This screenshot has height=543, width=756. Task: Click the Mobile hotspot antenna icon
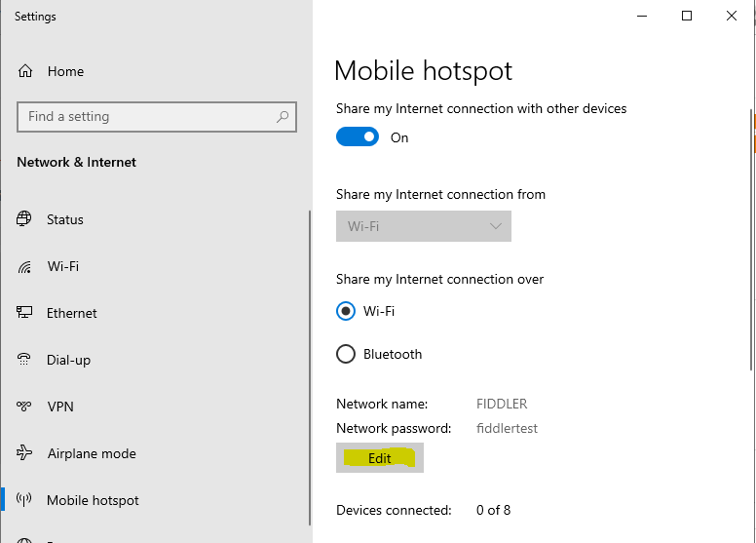coord(24,499)
